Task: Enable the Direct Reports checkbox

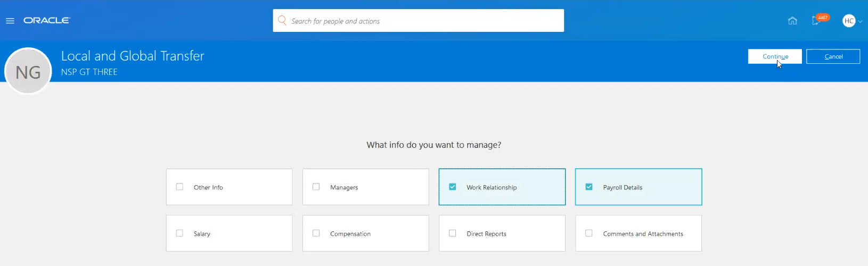Action: 453,233
